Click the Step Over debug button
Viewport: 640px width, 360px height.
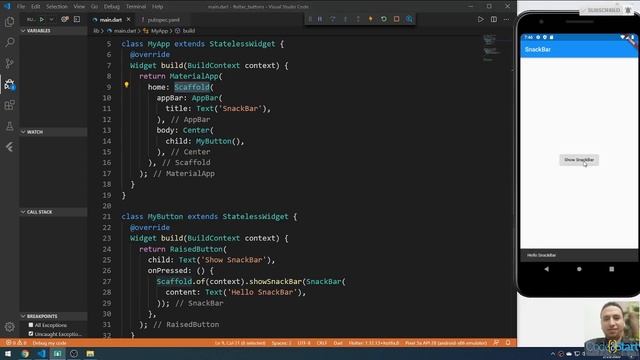pos(333,19)
